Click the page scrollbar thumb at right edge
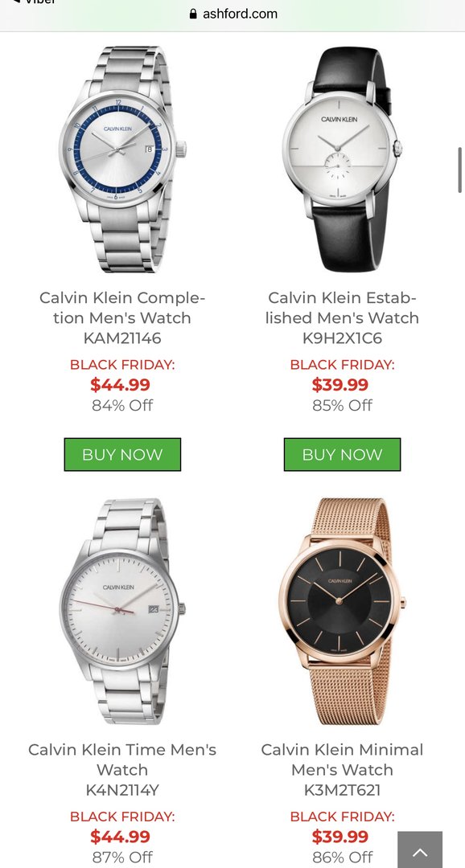The height and width of the screenshot is (868, 465). [x=460, y=170]
